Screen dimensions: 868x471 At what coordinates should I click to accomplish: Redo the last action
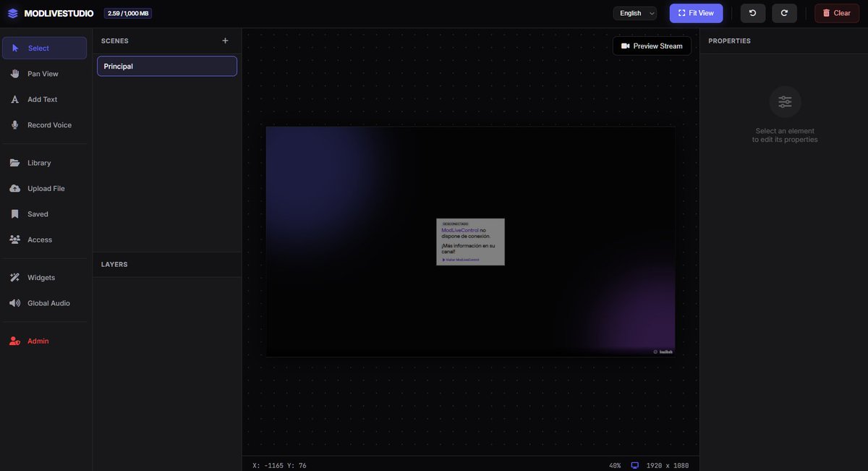[784, 13]
